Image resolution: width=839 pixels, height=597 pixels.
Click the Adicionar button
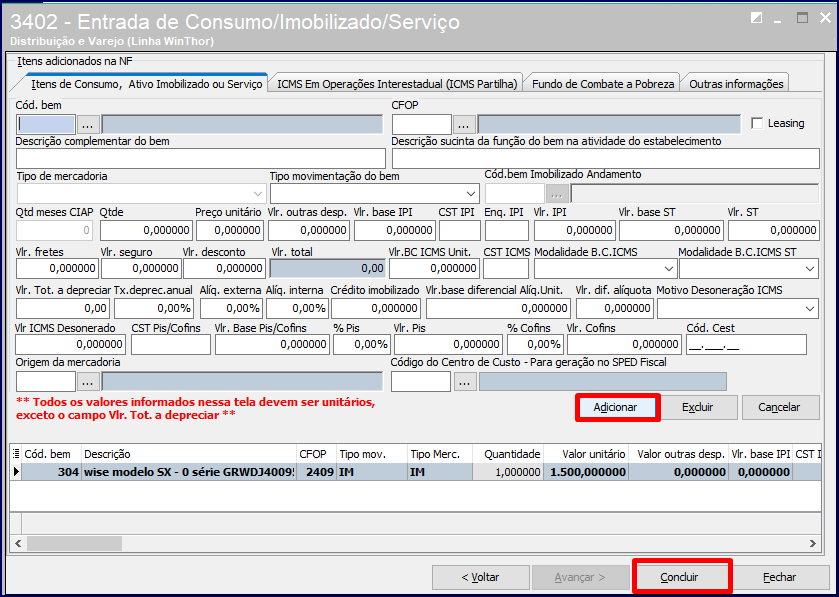615,408
